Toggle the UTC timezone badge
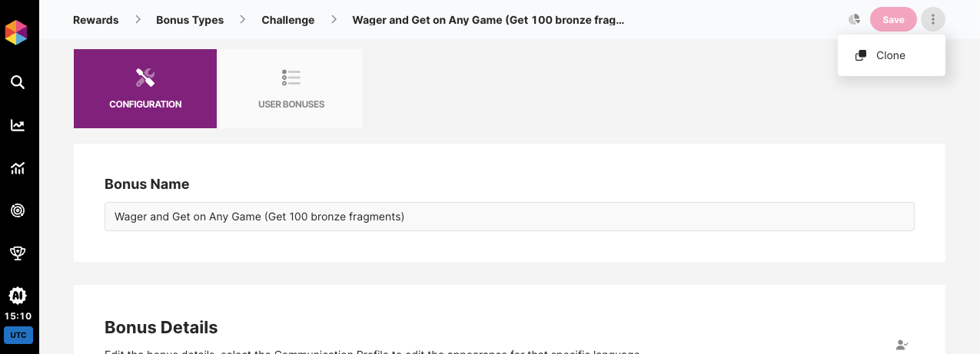Viewport: 980px width, 354px height. 18,335
